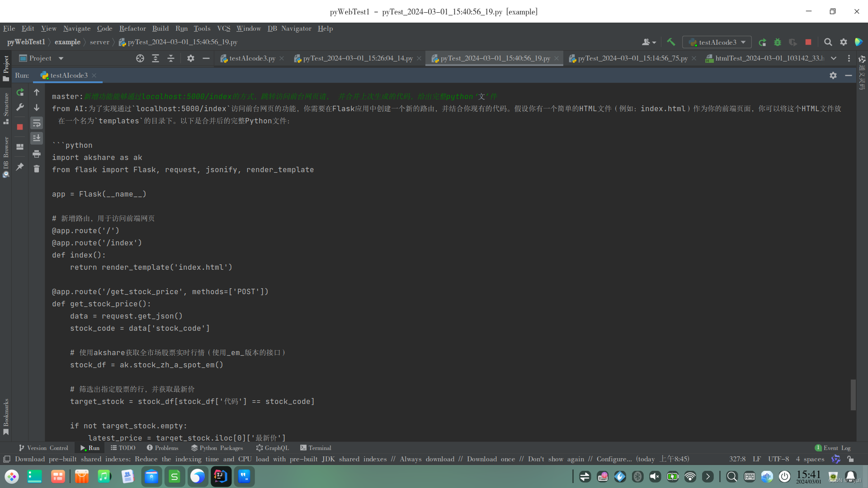Expand Project view dropdown arrow
The width and height of the screenshot is (868, 488).
61,58
